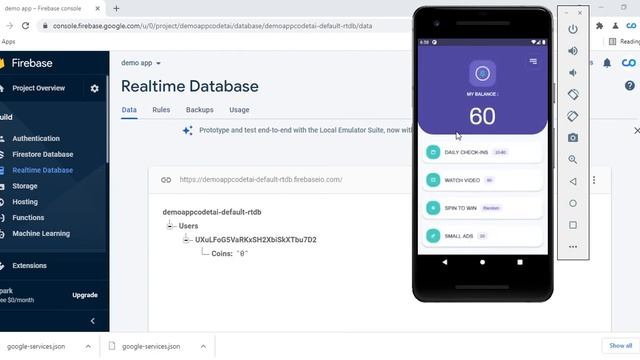Image resolution: width=640 pixels, height=360 pixels.
Task: Tap the emulator toolbar home circle
Action: 573,203
